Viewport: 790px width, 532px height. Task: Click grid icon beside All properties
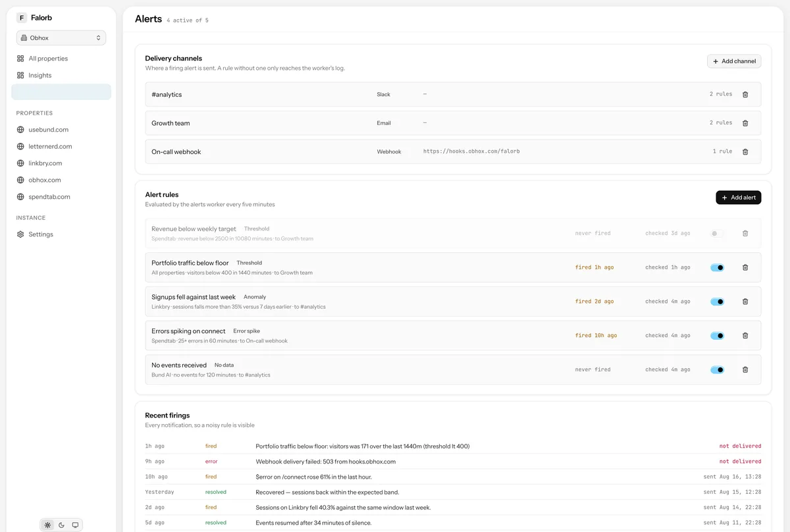20,59
